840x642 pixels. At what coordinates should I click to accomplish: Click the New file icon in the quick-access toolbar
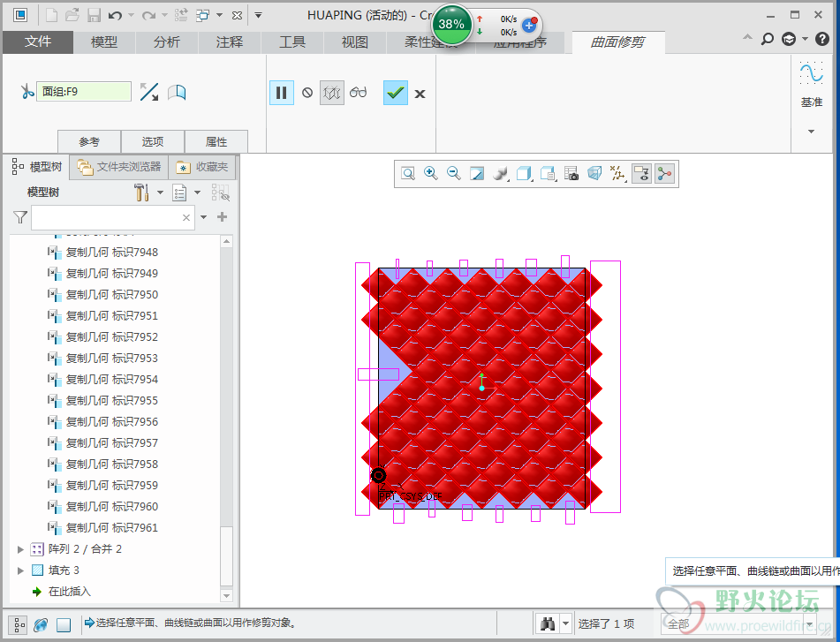(51, 15)
